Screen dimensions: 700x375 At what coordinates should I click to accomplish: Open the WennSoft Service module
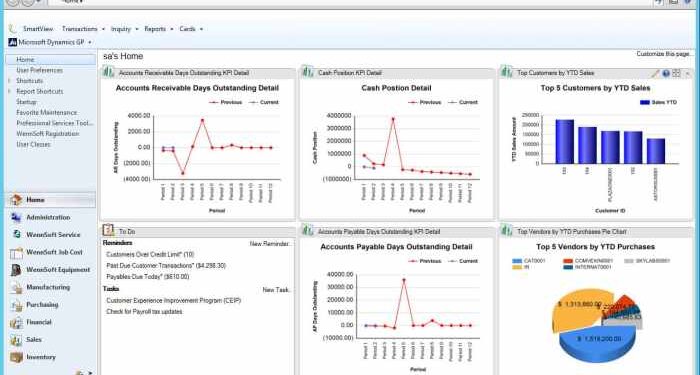53,235
